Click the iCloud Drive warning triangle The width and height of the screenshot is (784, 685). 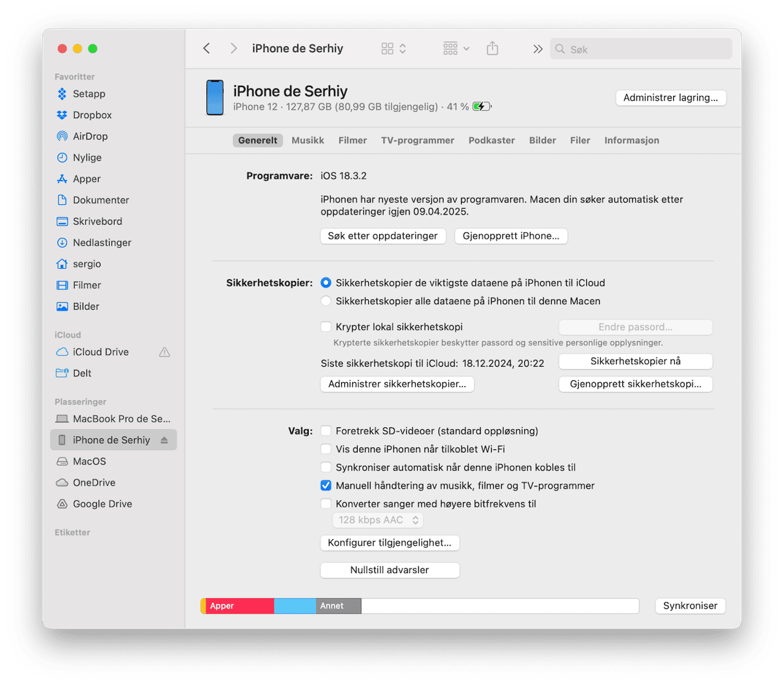[164, 352]
